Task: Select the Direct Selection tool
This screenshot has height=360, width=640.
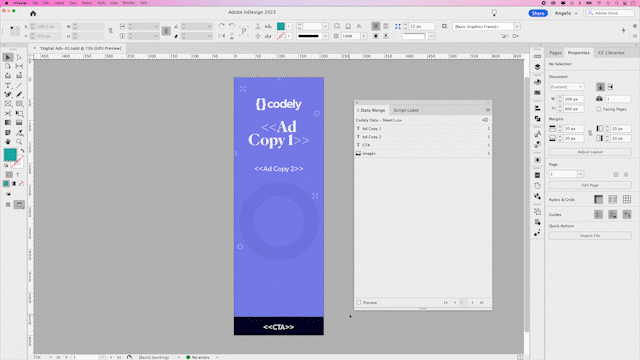Action: tap(19, 57)
